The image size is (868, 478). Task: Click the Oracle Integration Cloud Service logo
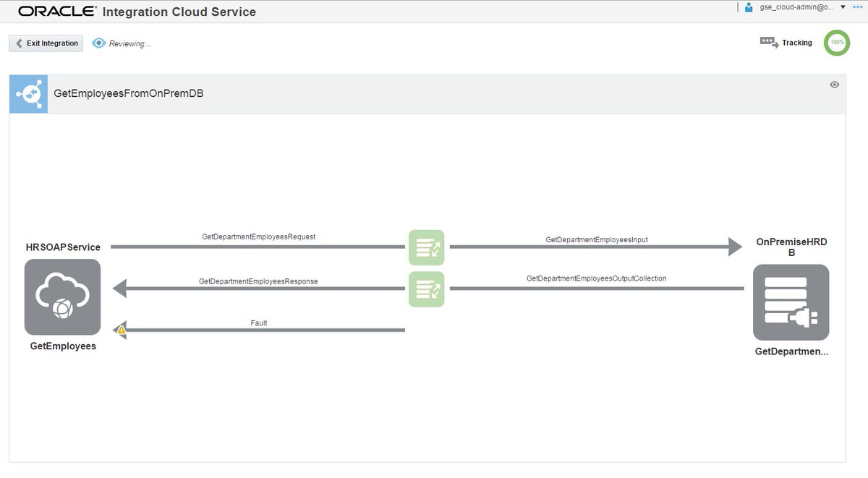coord(137,12)
